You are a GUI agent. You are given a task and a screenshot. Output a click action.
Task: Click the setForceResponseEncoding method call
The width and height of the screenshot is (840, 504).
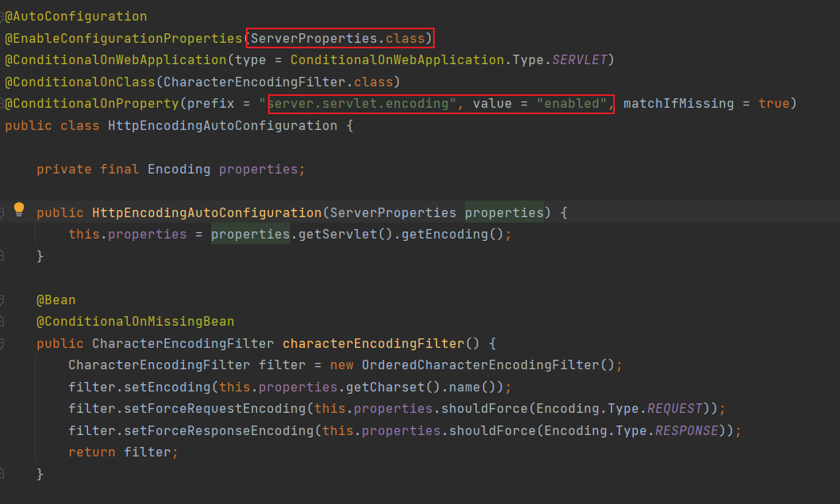[219, 431]
